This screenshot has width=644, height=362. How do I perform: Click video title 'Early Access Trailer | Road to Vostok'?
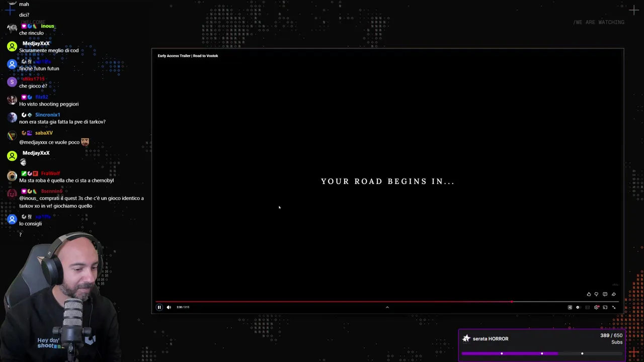click(188, 56)
